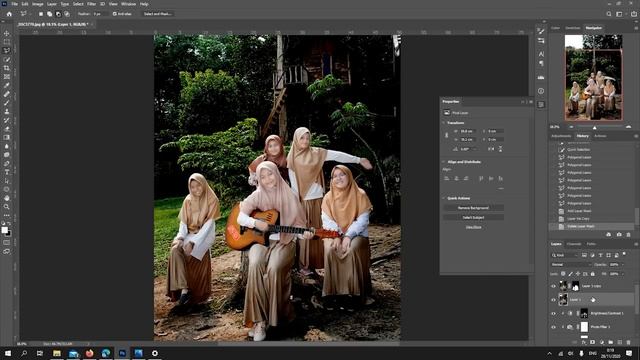Add layer mask at Layers bottom
640x360 pixels.
593,342
